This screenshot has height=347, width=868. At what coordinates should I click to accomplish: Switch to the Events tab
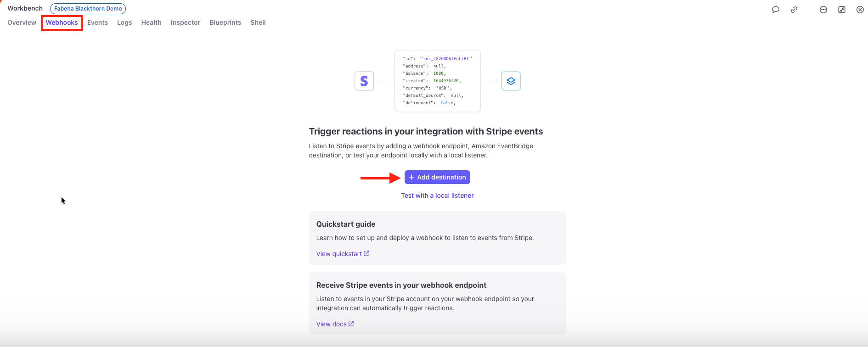(x=97, y=22)
